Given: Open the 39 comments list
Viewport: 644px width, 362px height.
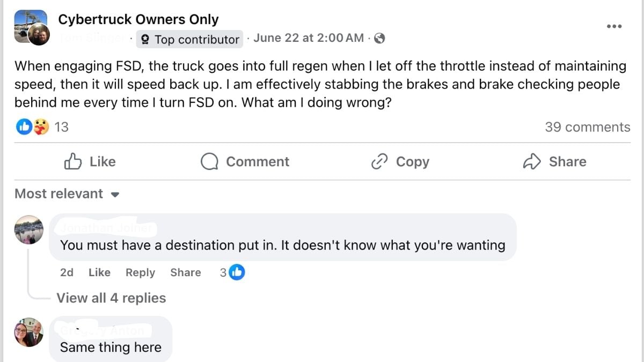Looking at the screenshot, I should (587, 127).
